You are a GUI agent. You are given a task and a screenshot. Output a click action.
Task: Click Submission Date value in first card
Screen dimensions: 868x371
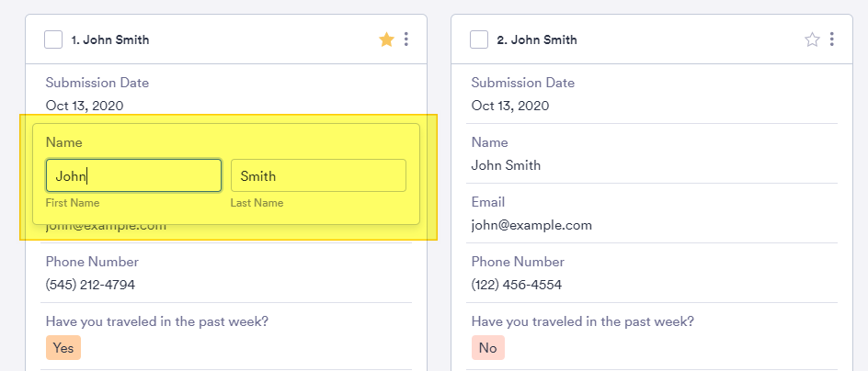tap(85, 106)
